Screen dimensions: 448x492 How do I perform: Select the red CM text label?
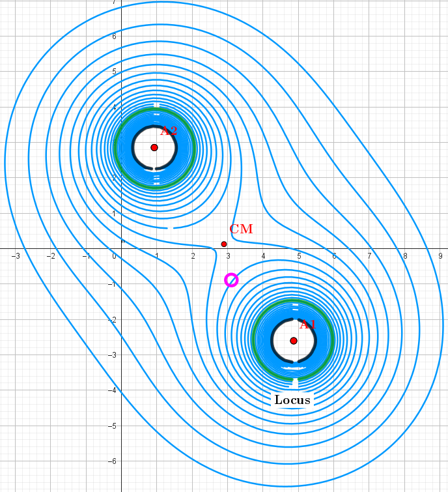click(241, 229)
